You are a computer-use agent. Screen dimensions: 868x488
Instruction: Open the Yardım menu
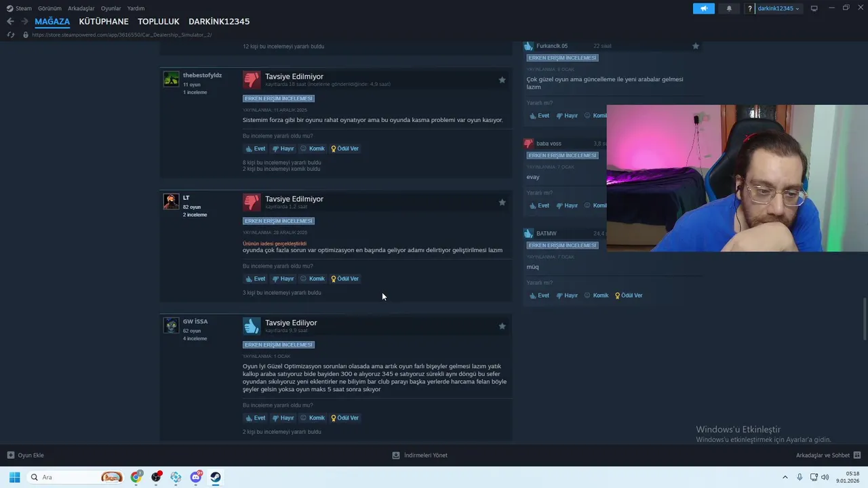(136, 8)
